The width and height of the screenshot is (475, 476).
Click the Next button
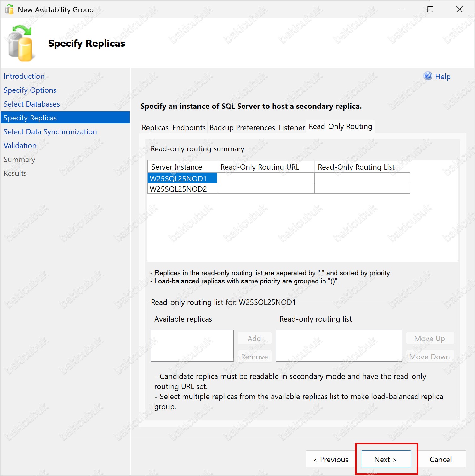386,459
